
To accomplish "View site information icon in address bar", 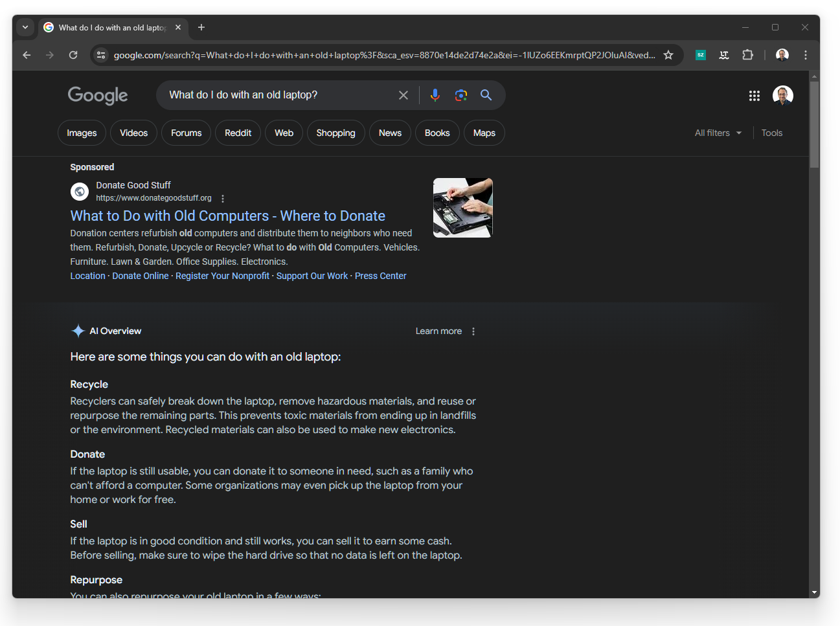I will pos(101,55).
